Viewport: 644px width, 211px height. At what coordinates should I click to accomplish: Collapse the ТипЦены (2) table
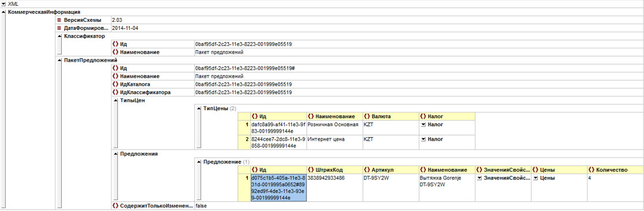pos(199,108)
